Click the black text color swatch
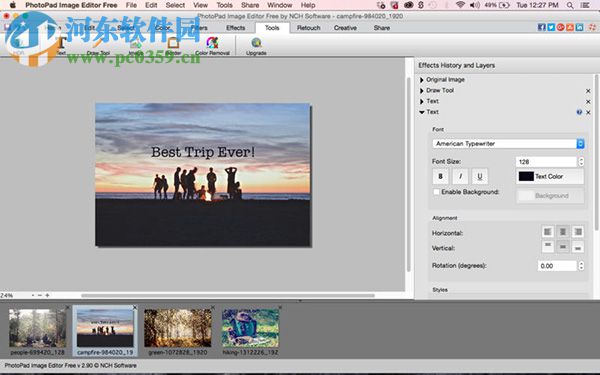600x375 pixels. (526, 176)
